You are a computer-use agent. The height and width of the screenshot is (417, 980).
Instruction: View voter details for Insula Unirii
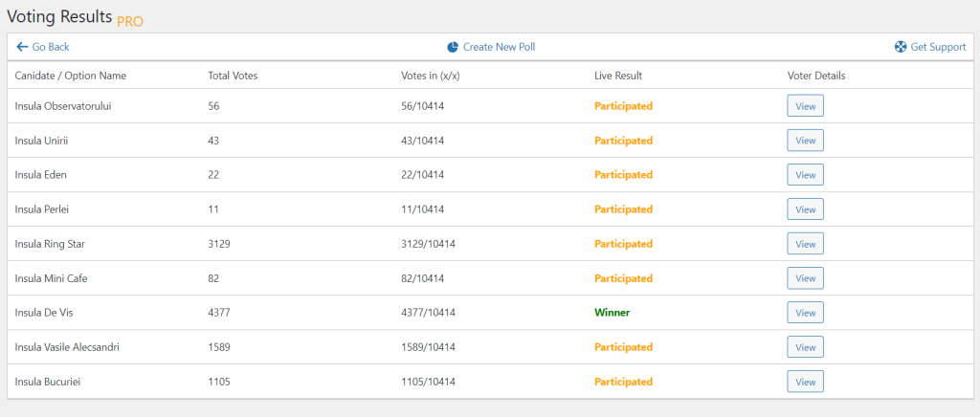click(805, 141)
